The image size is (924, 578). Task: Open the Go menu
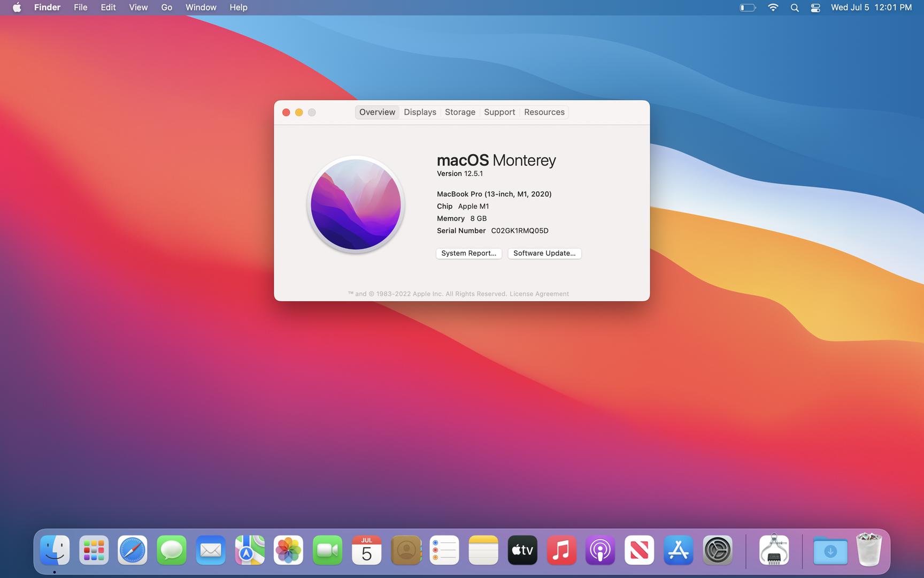pos(167,7)
